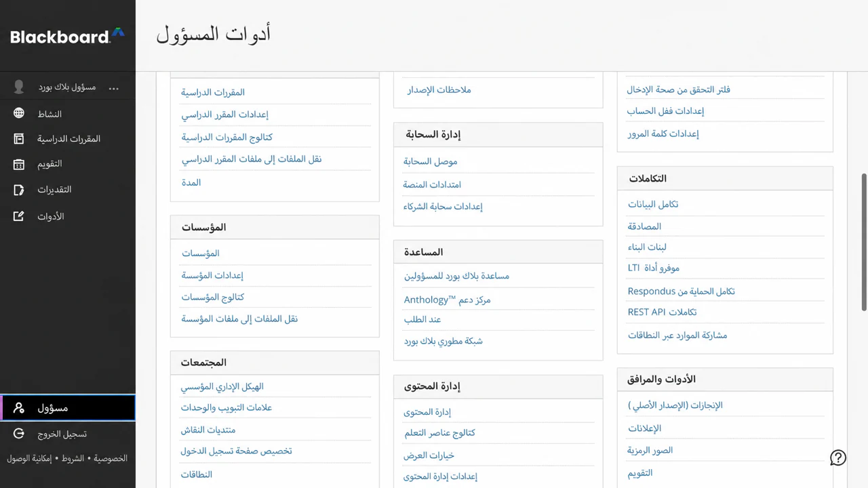Open الهيكل الإداري المؤسسي link
Image resolution: width=868 pixels, height=488 pixels.
[x=222, y=386]
